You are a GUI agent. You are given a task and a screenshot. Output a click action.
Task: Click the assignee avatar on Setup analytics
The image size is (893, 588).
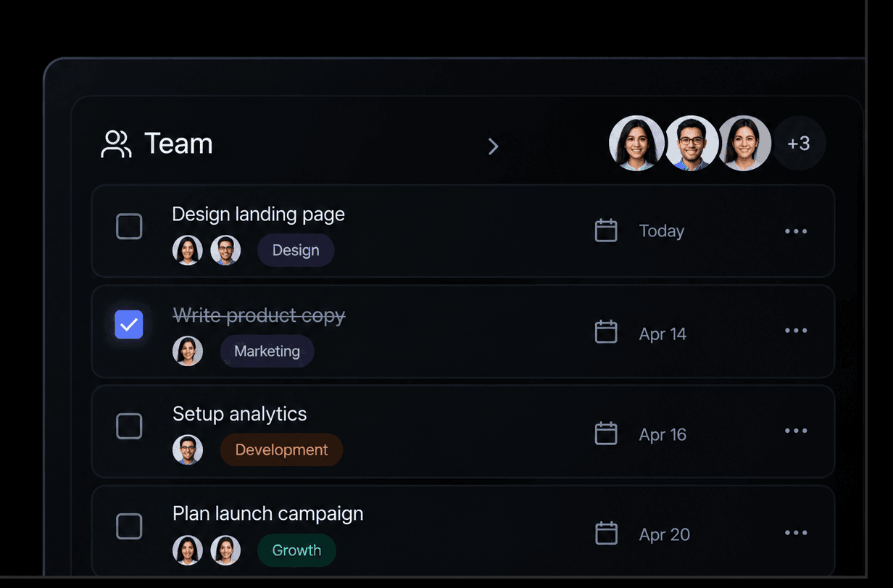(188, 450)
